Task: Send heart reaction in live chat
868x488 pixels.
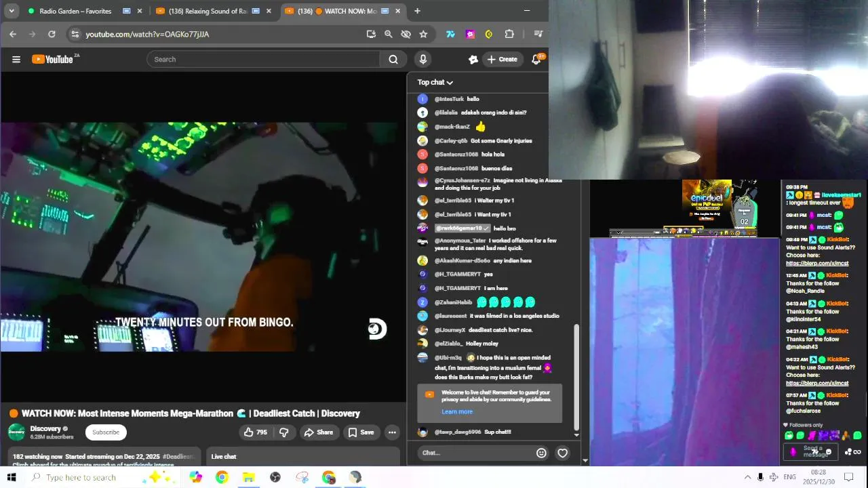Action: click(562, 453)
